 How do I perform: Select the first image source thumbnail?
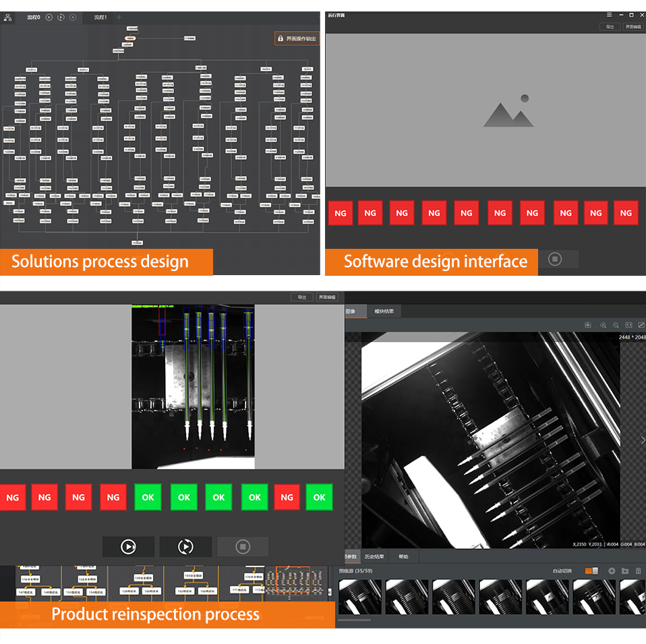pos(360,597)
